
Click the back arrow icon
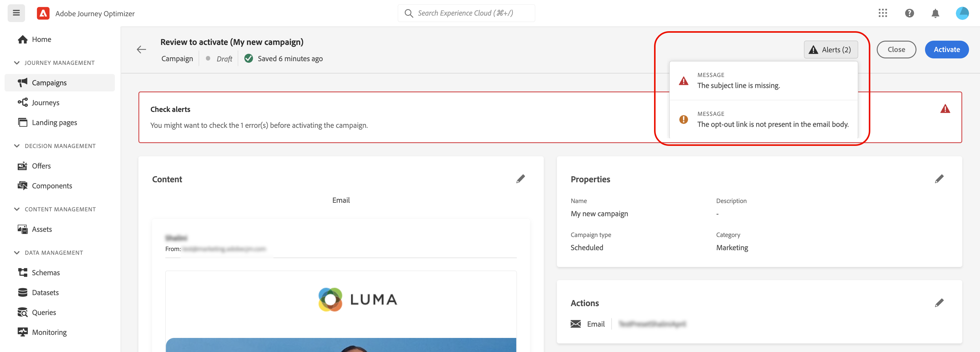141,50
